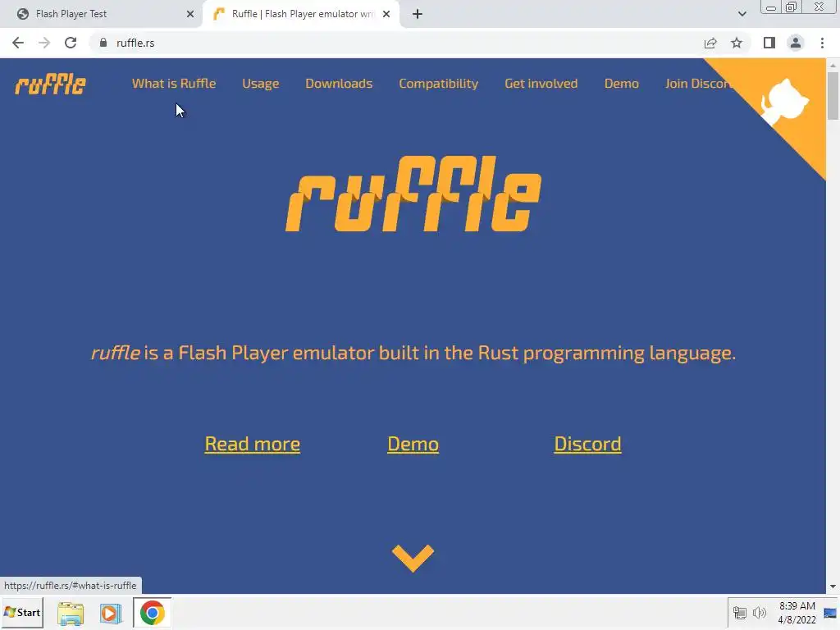This screenshot has width=840, height=630.
Task: Click the scroll-down chevron arrow
Action: [x=413, y=558]
